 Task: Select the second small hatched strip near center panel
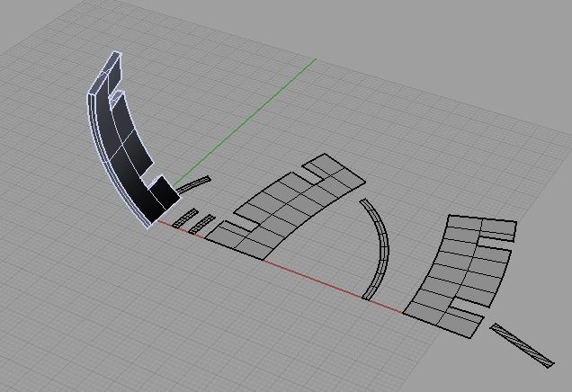pos(201,224)
